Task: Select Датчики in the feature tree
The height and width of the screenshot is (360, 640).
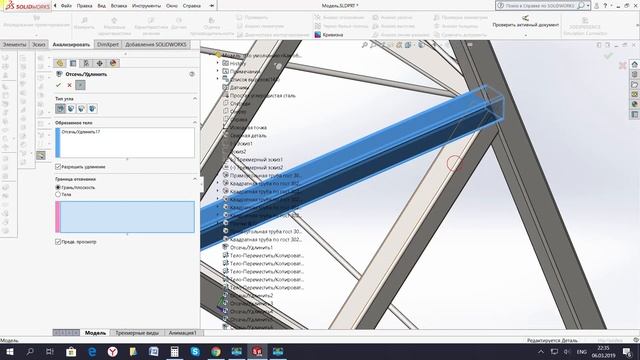Action: (x=239, y=87)
